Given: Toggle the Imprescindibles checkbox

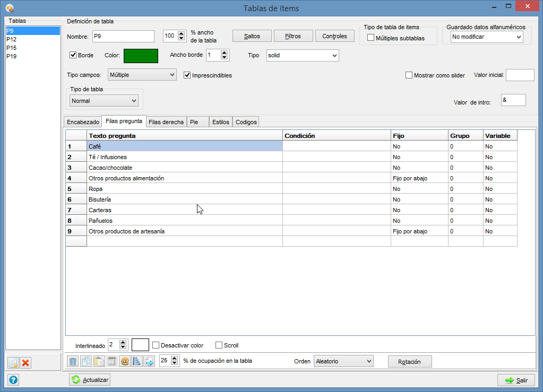Looking at the screenshot, I should [187, 75].
